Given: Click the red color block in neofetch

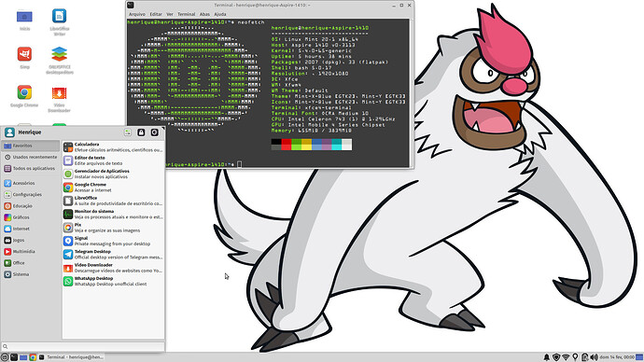Looking at the screenshot, I should coord(287,144).
